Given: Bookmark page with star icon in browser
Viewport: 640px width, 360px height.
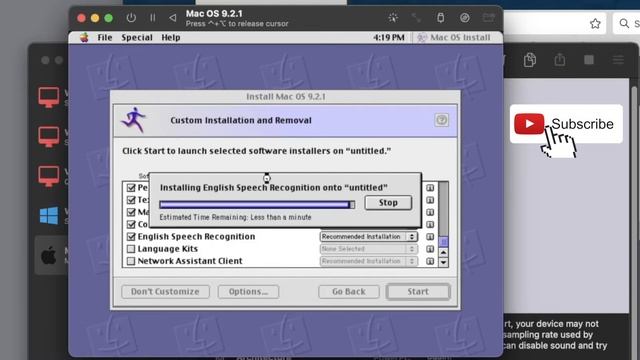Looking at the screenshot, I should [595, 24].
